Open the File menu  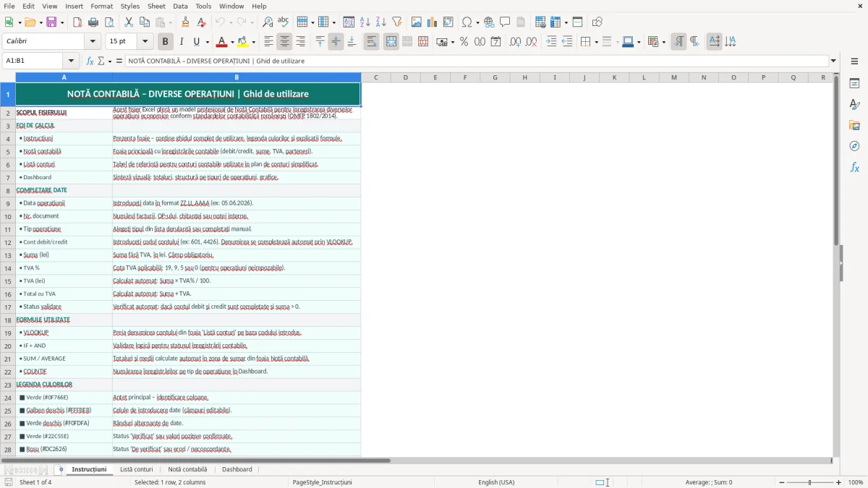point(9,6)
